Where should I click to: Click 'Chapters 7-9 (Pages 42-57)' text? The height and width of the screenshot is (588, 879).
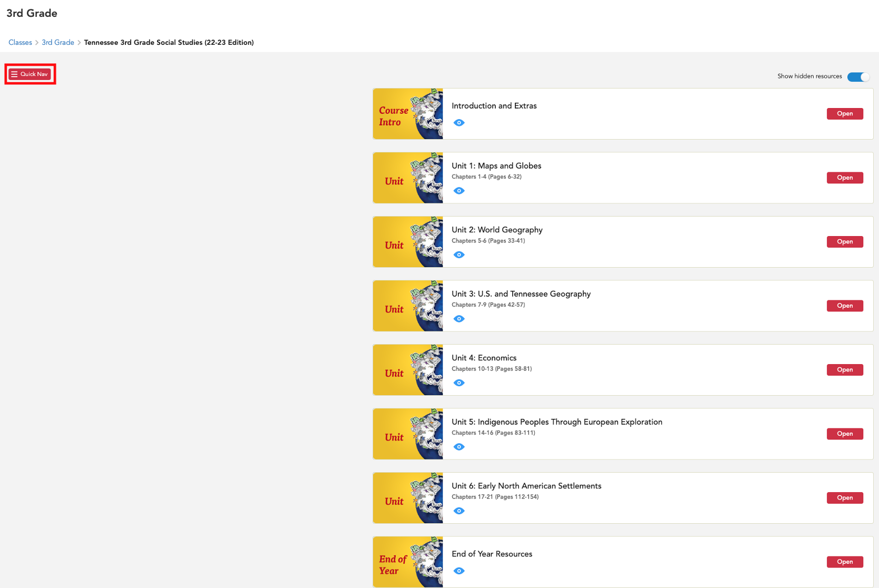[x=488, y=305]
